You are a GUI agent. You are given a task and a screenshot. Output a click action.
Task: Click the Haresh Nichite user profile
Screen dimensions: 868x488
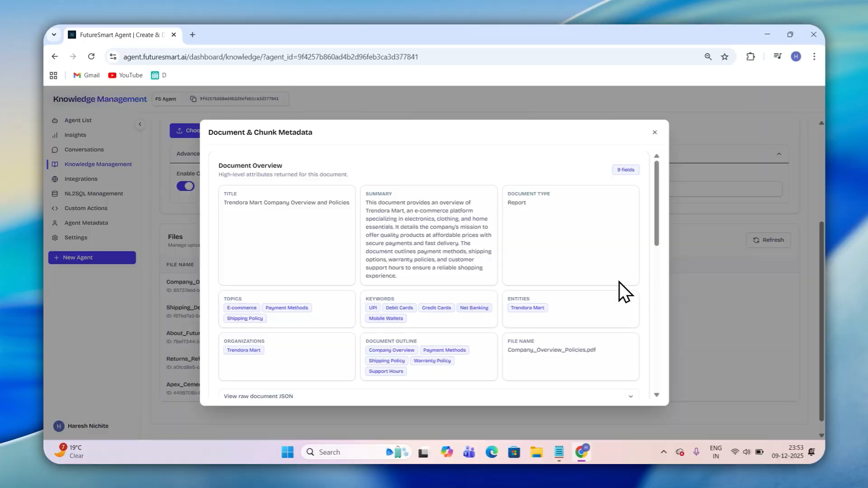pyautogui.click(x=81, y=426)
